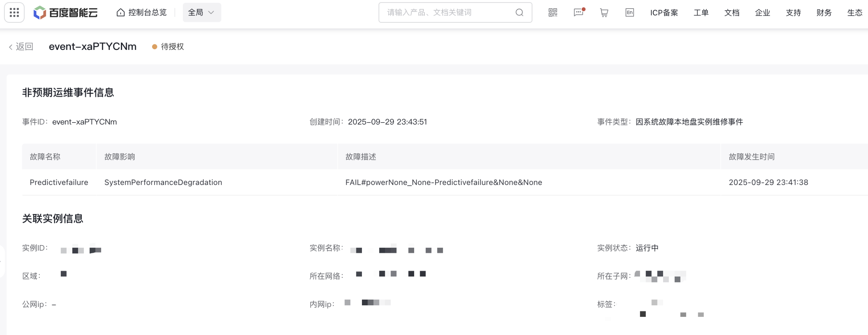Image resolution: width=868 pixels, height=335 pixels.
Task: Click the event-xaPTYCNm page title
Action: [x=92, y=47]
